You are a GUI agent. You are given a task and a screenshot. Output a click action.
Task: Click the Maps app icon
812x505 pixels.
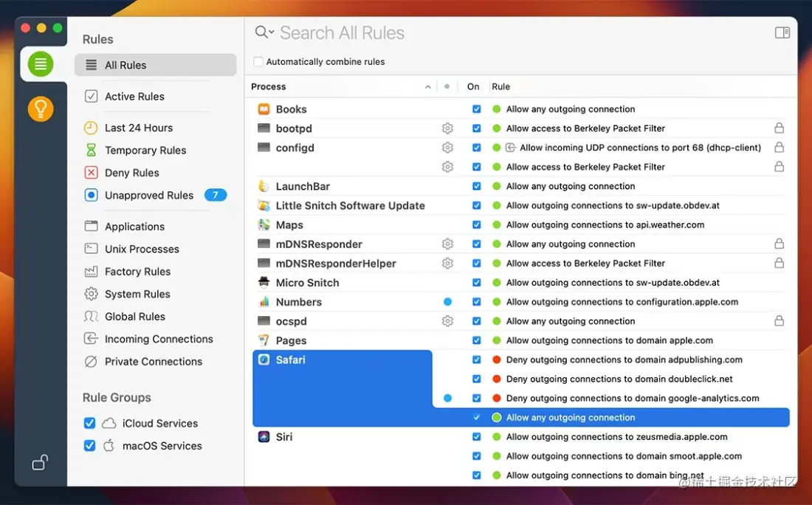pyautogui.click(x=264, y=224)
